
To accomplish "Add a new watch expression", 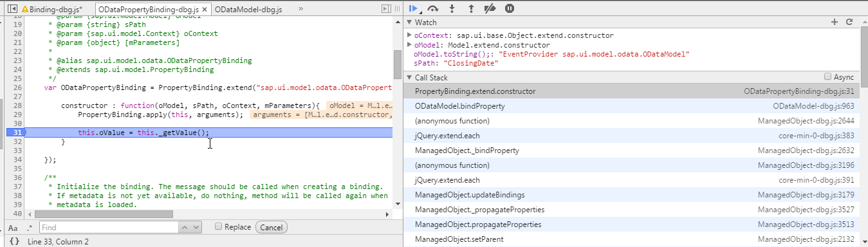I will coord(835,22).
